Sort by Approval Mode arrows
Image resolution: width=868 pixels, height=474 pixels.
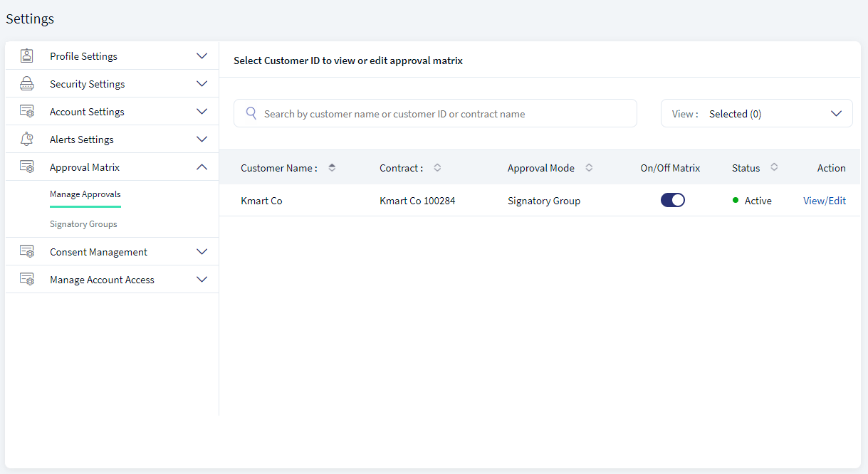(x=589, y=168)
